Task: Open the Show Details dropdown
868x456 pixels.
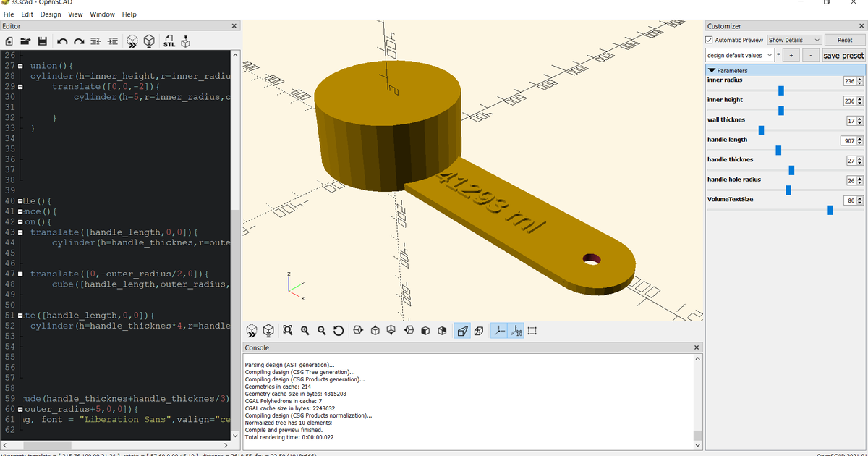Action: pyautogui.click(x=794, y=40)
